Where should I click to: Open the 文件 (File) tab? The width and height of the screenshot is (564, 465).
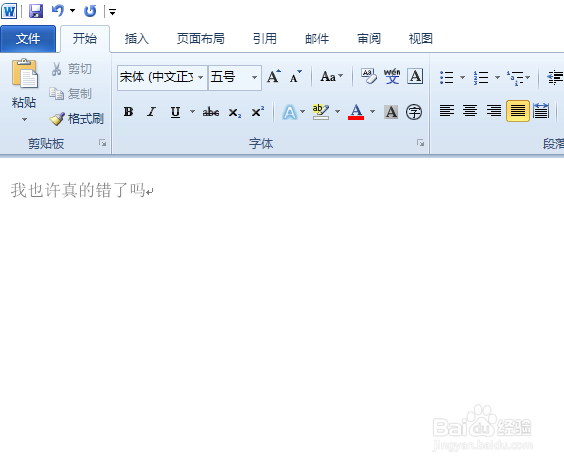coord(28,38)
